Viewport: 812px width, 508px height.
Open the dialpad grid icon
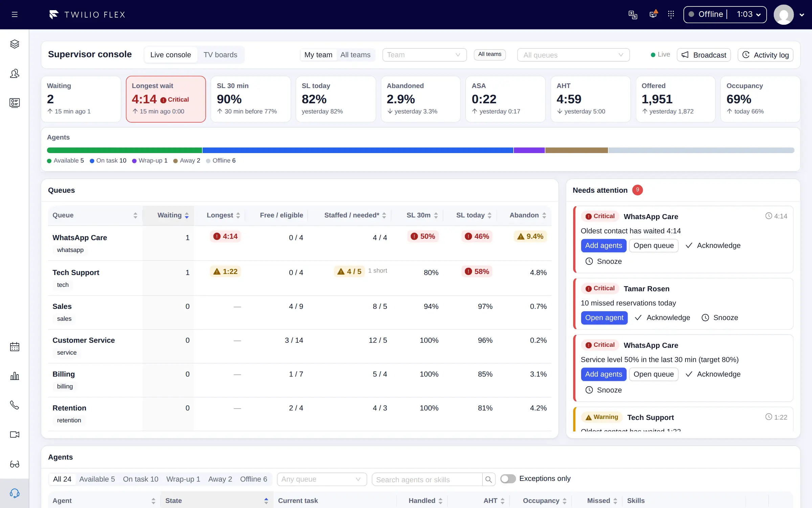pos(671,15)
